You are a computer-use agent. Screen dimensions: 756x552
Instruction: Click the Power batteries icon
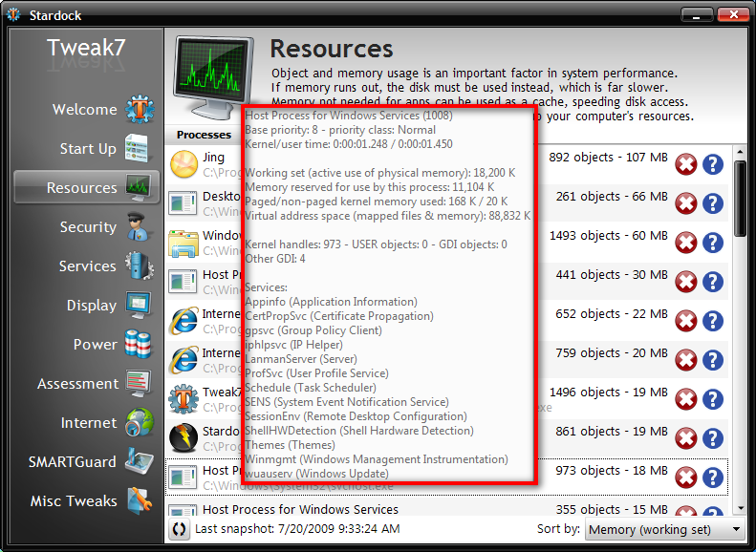(138, 344)
